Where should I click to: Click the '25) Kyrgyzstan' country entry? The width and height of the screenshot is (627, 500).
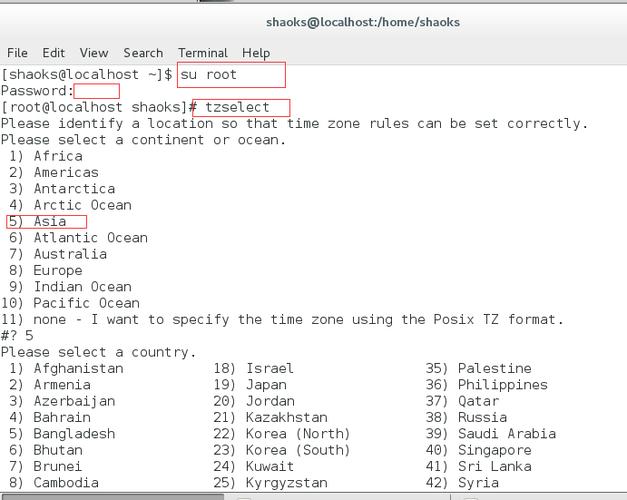click(x=270, y=483)
